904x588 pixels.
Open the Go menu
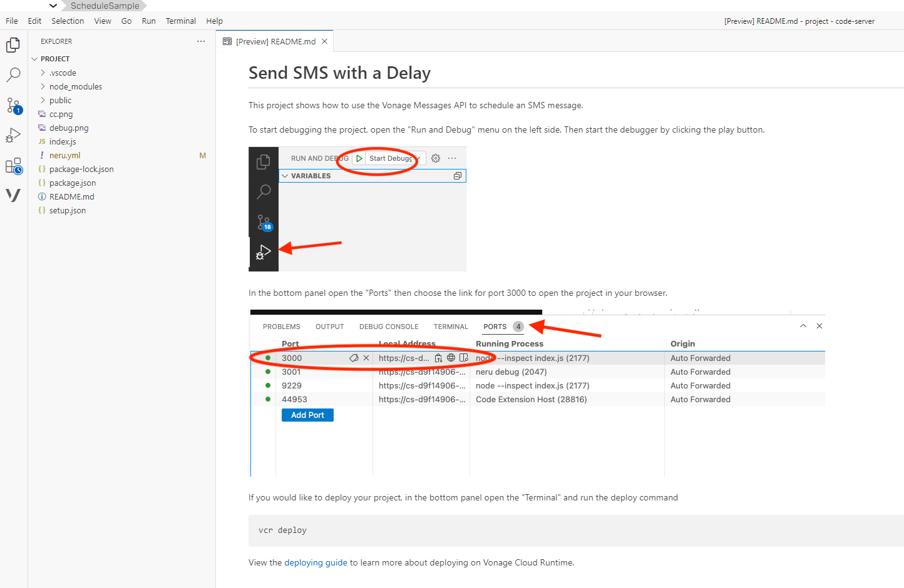click(x=126, y=21)
